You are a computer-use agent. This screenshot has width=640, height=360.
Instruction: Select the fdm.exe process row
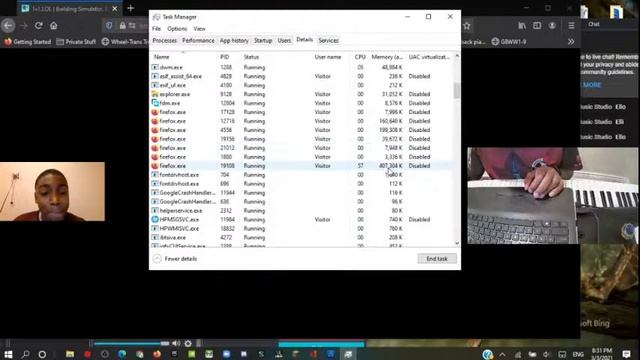click(x=302, y=103)
